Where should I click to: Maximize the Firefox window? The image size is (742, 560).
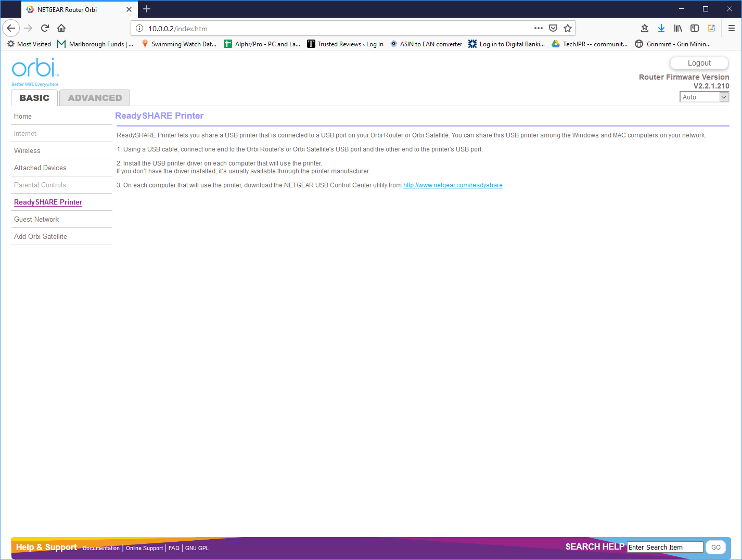[x=706, y=9]
